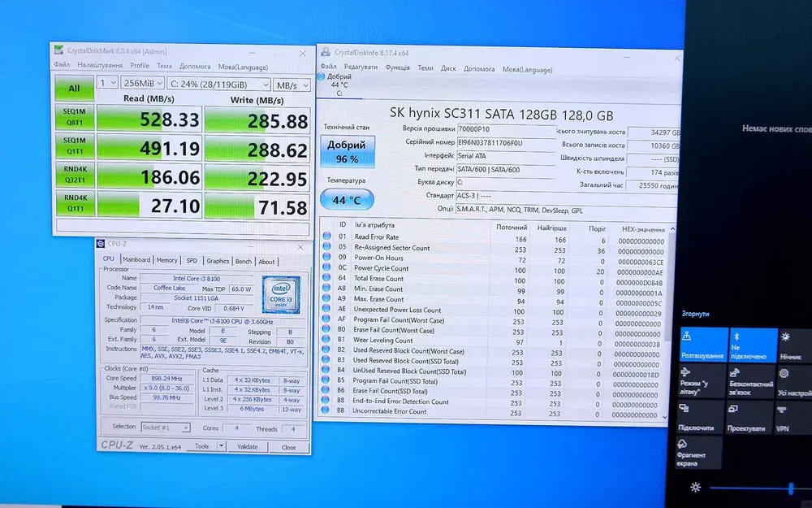Click the SMART attribute list vertical scrollbar
Screen dimensions: 812x508
pos(668,321)
